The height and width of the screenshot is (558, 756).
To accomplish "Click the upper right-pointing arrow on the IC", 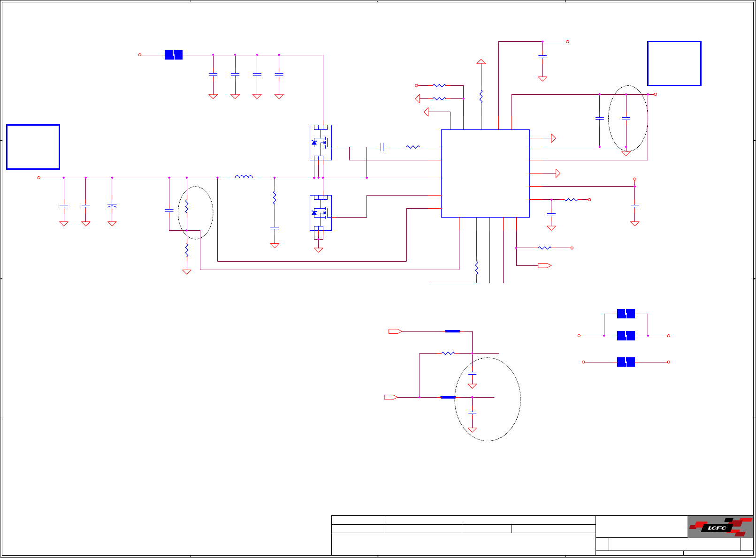I will point(554,138).
